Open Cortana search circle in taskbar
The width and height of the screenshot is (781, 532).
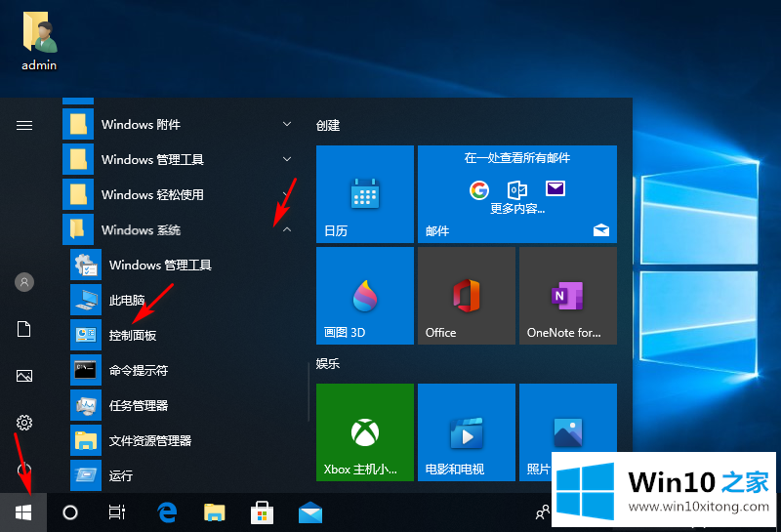(x=70, y=512)
